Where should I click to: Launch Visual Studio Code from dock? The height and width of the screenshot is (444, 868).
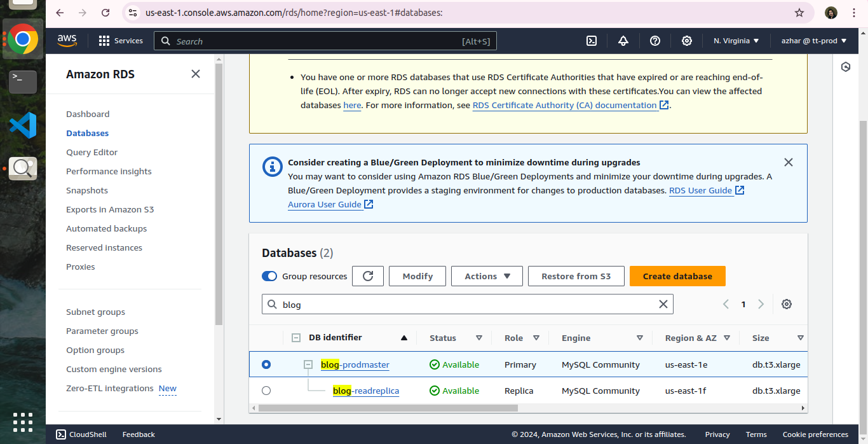(x=23, y=125)
